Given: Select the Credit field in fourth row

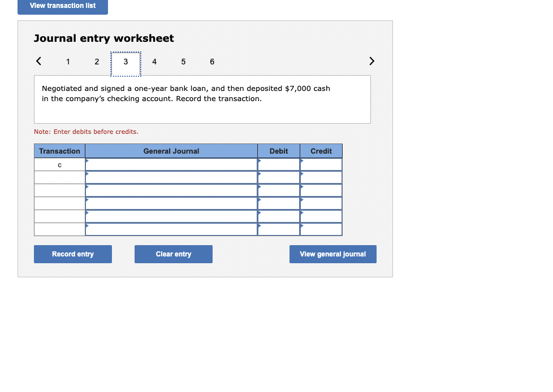Looking at the screenshot, I should tap(321, 203).
